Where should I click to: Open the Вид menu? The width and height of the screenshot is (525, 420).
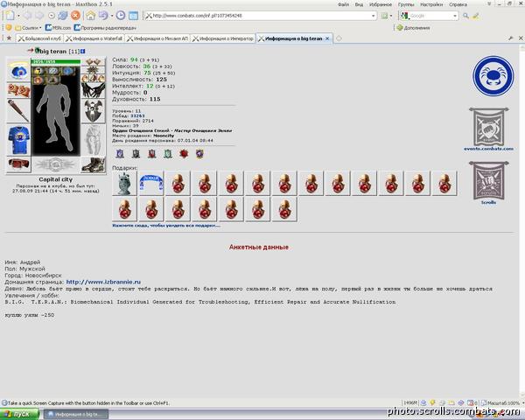pyautogui.click(x=359, y=4)
